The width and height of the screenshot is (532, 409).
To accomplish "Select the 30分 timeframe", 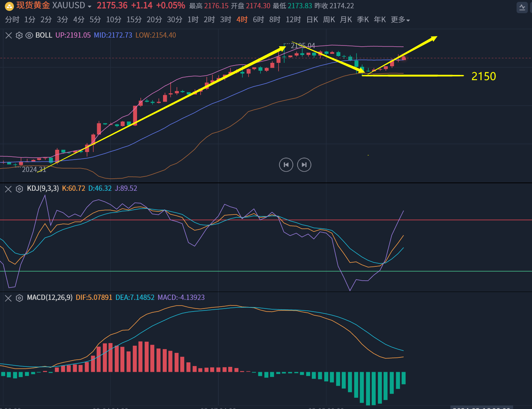I will [x=175, y=20].
